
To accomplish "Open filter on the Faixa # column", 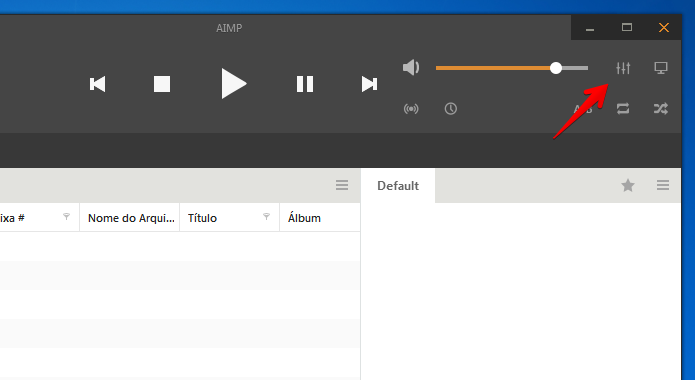I will click(x=66, y=216).
